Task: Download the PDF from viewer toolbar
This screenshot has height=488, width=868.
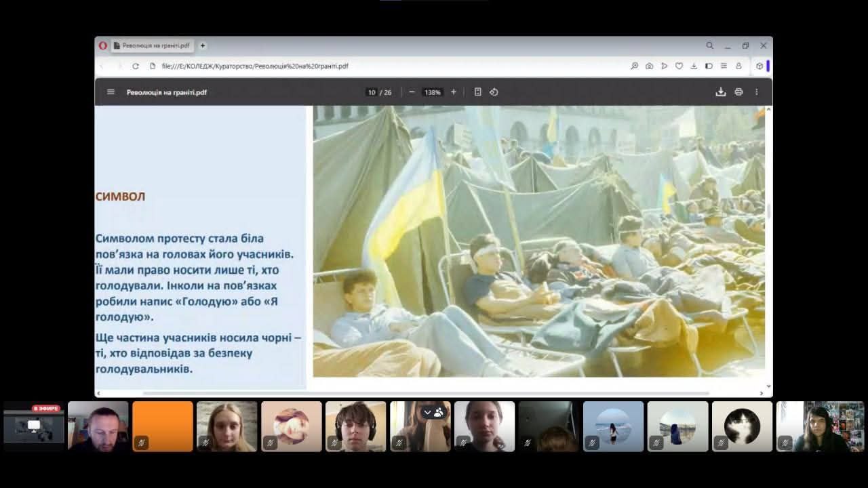Action: [x=720, y=92]
